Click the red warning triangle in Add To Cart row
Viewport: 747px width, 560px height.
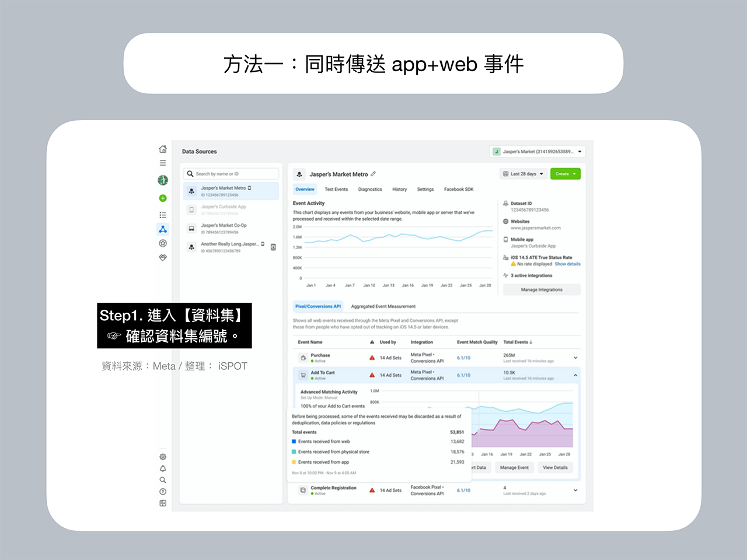(372, 375)
